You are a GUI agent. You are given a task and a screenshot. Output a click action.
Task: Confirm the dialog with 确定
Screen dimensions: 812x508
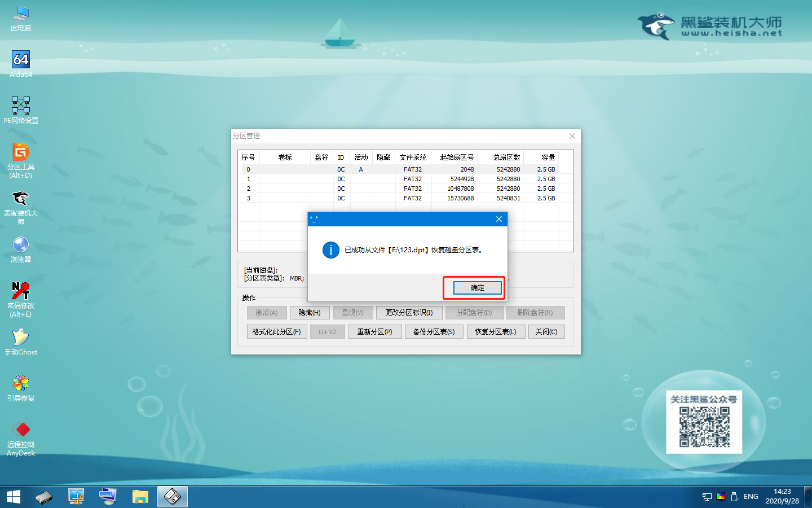pos(476,287)
